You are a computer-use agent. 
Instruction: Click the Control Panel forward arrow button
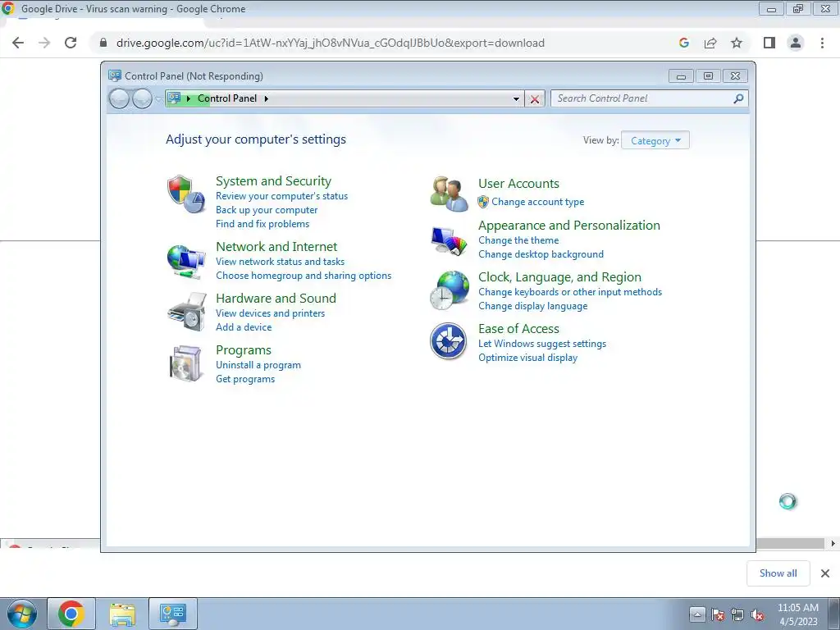142,98
